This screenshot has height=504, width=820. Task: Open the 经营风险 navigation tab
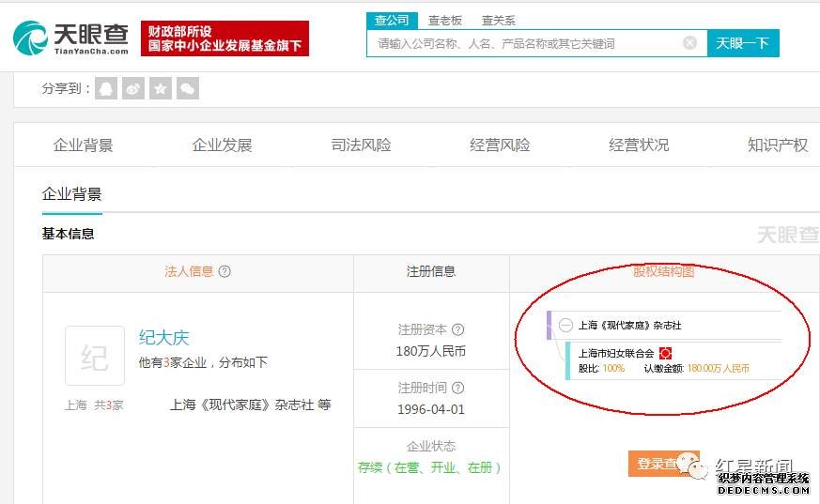tap(500, 145)
